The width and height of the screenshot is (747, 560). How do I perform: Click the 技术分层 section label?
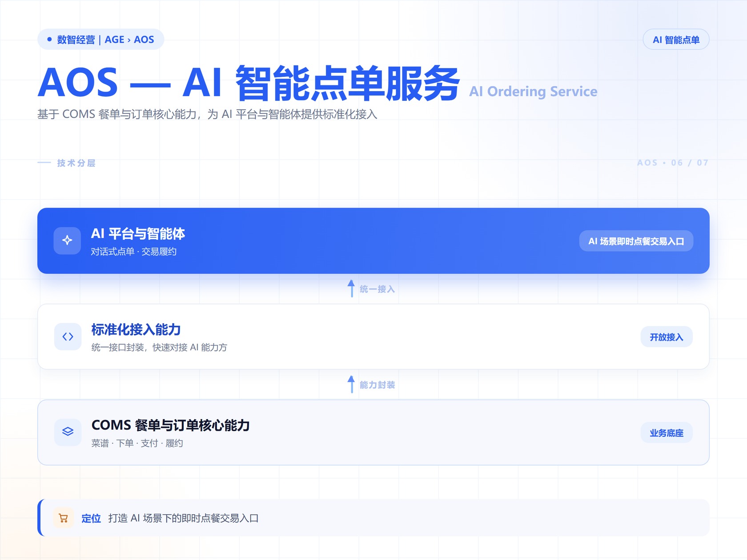[76, 163]
